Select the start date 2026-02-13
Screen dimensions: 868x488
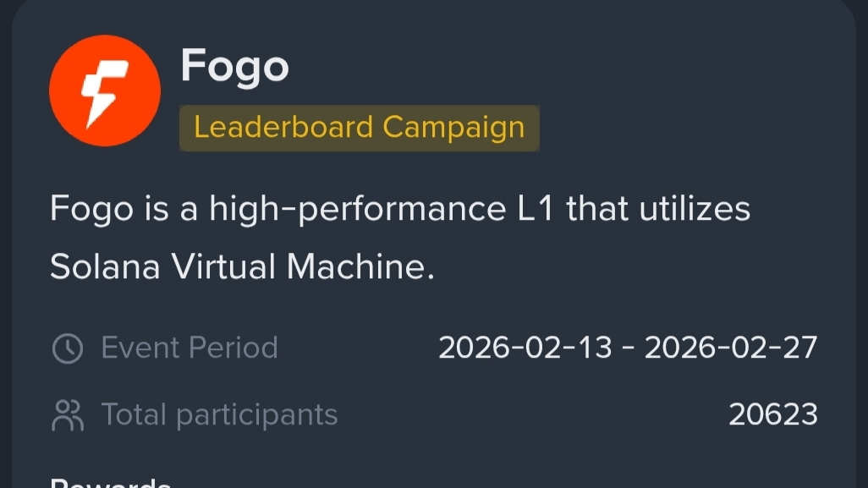click(x=525, y=348)
